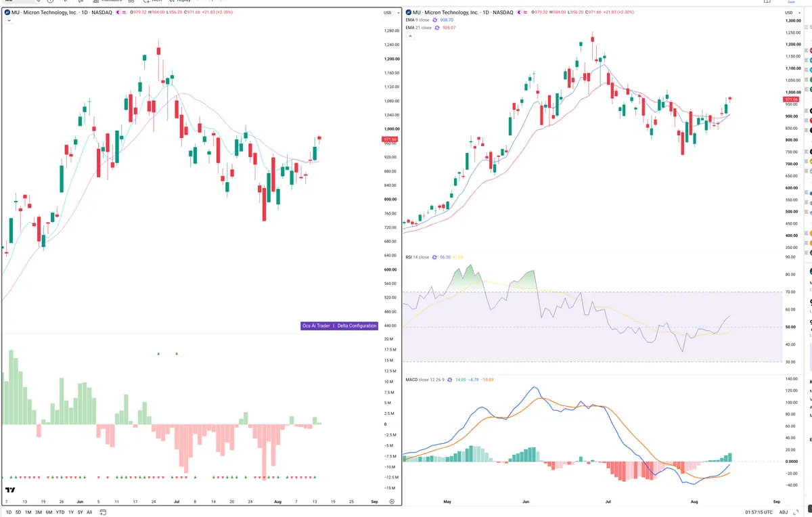The image size is (812, 517).
Task: Click the layout setup icon beside Save
Action: [767, 1]
